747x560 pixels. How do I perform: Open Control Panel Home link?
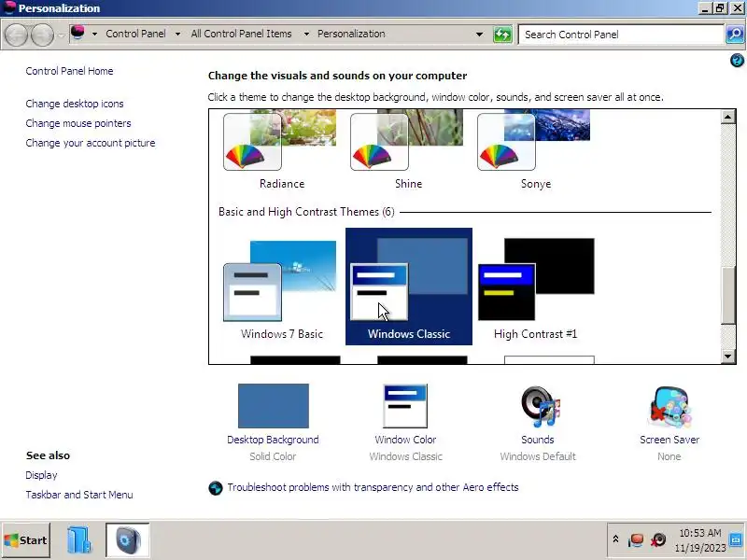69,71
